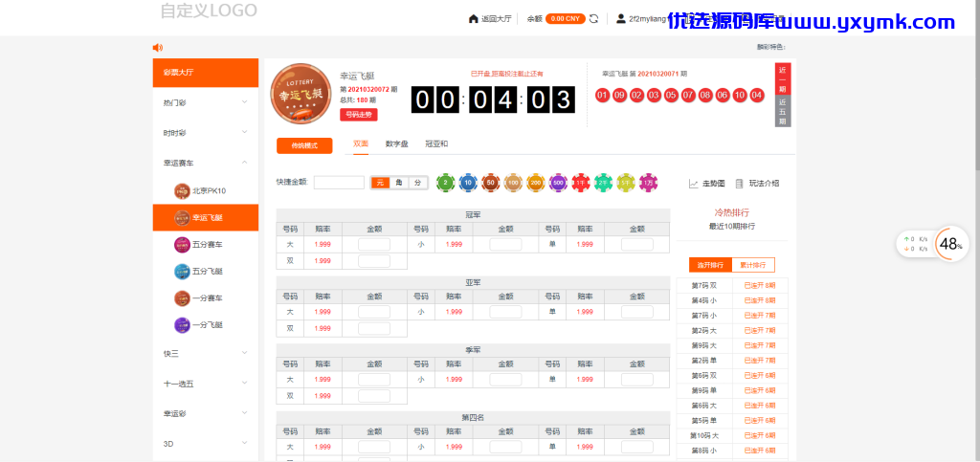This screenshot has width=980, height=462.
Task: Click the 五分赛车 game icon
Action: click(182, 245)
